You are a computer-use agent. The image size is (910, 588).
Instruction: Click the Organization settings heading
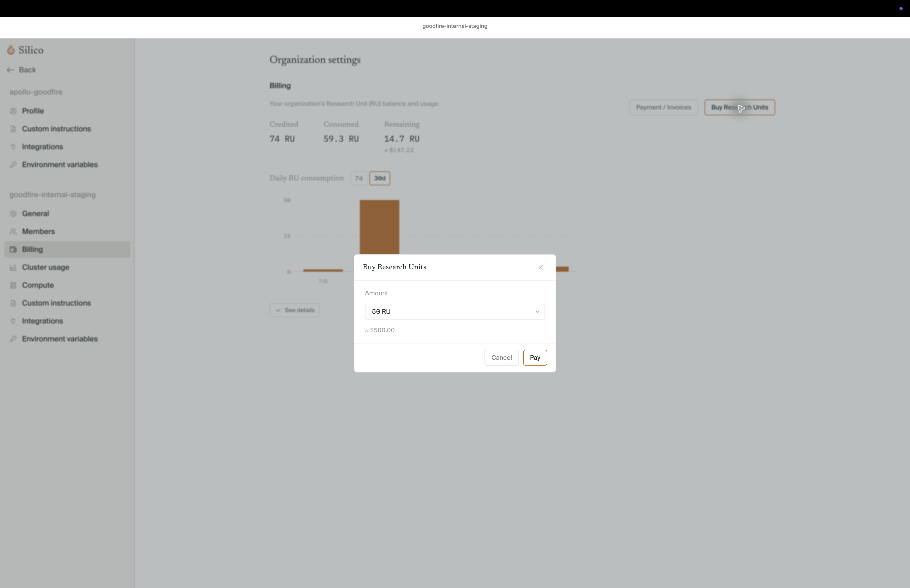pyautogui.click(x=315, y=60)
